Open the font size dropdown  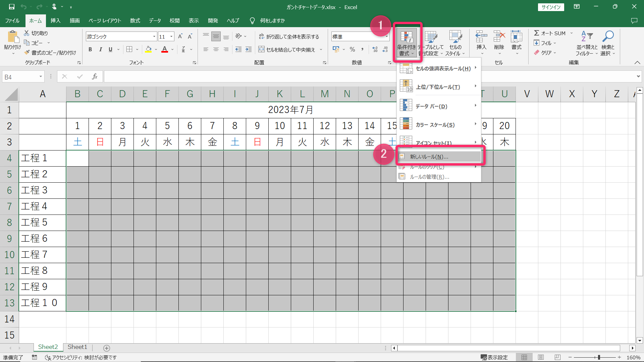click(171, 37)
